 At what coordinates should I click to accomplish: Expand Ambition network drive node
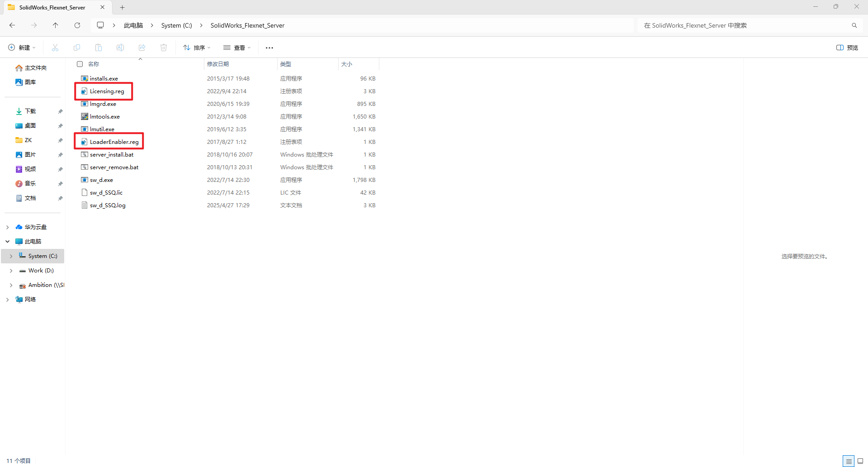click(x=11, y=285)
